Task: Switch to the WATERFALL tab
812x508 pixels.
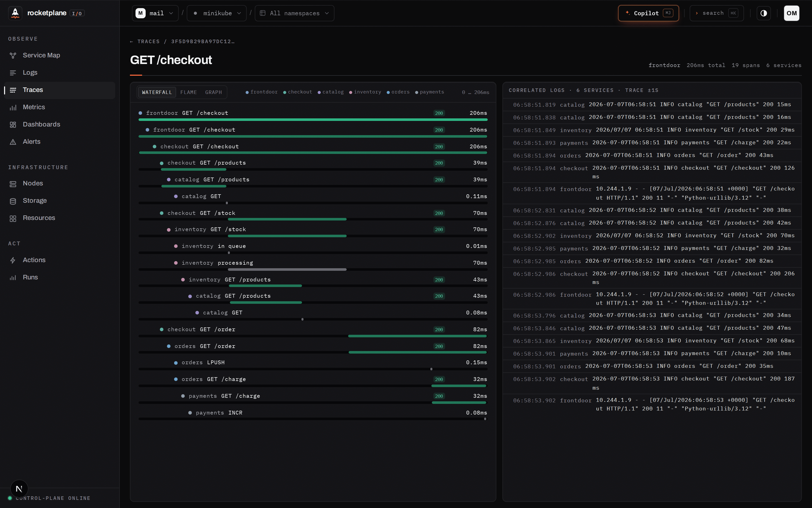Action: click(157, 92)
